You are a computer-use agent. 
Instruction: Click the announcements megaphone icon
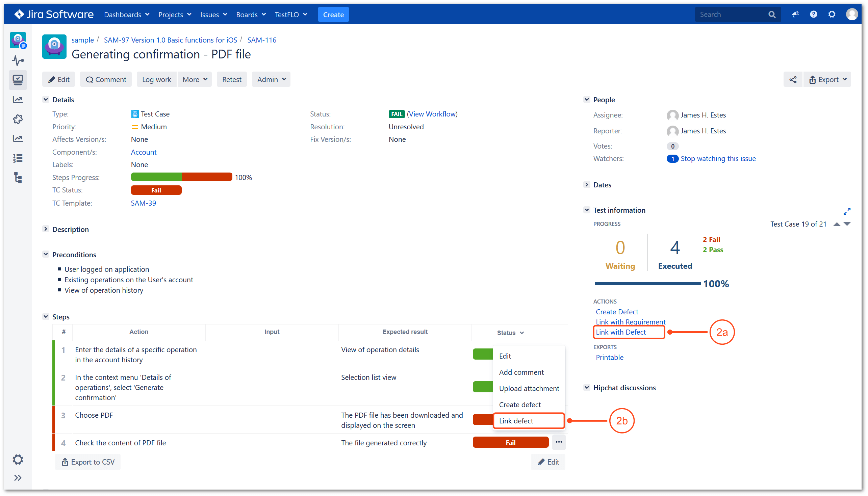pos(795,14)
